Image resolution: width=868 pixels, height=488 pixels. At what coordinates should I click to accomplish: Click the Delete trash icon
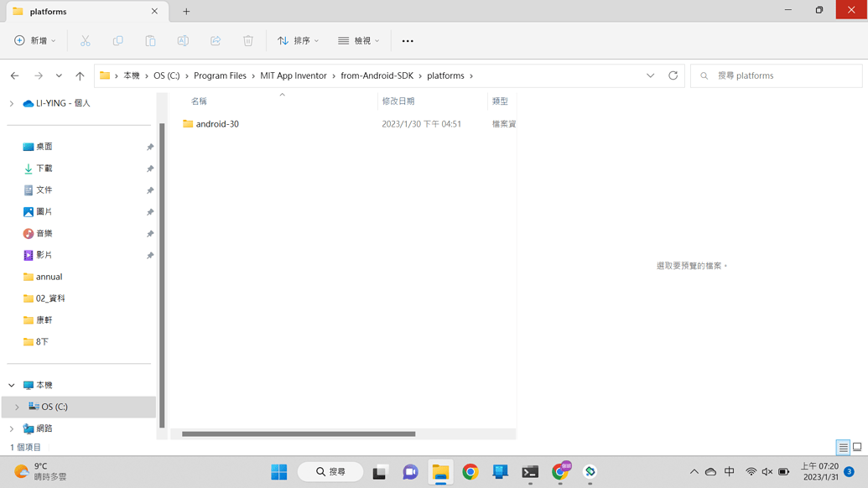click(248, 40)
